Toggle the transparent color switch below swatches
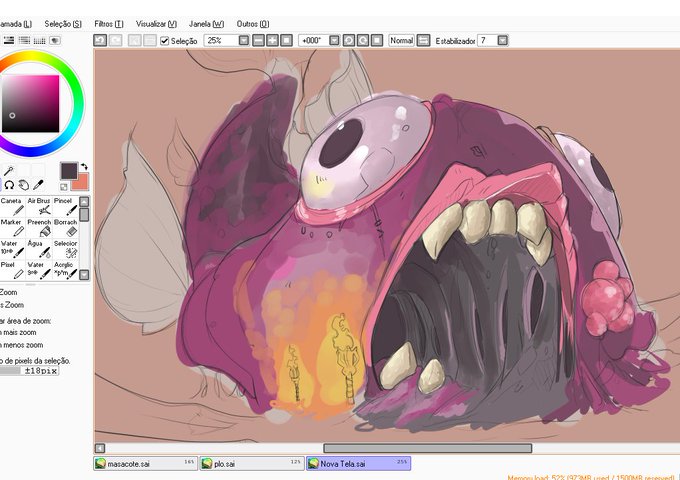 tap(64, 187)
